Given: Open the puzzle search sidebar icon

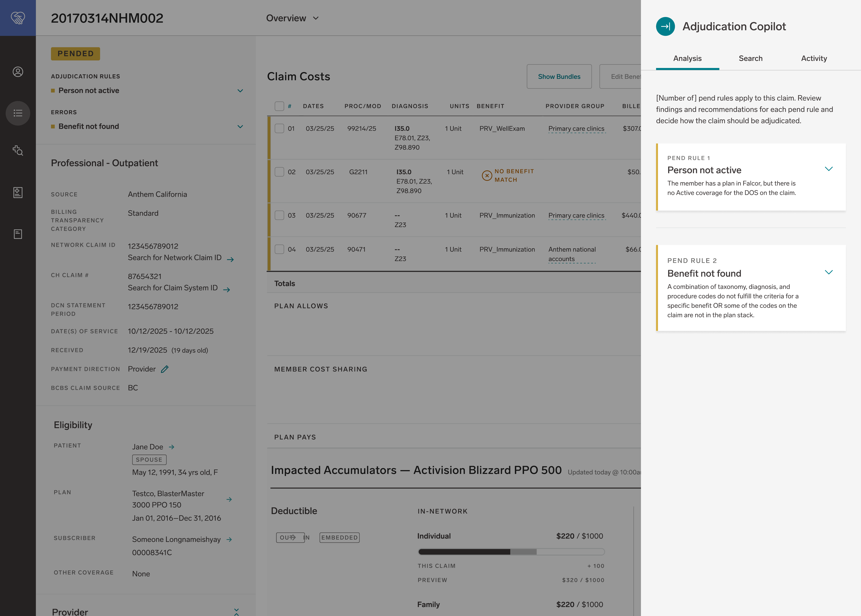Looking at the screenshot, I should click(18, 151).
